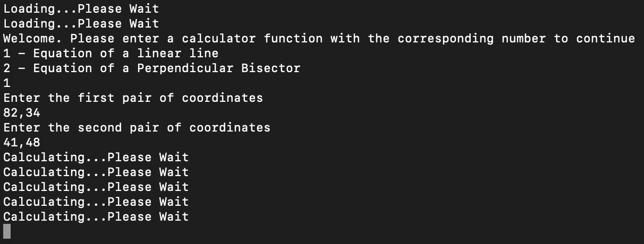Screen dimensions: 644x244
Task: Click the fourth "Calculating...Please Wait" line
Action: coord(96,202)
